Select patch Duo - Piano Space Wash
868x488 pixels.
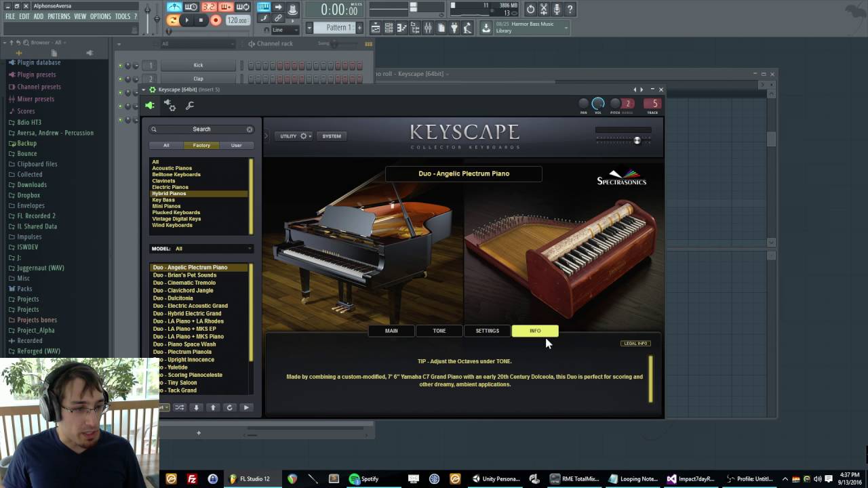pyautogui.click(x=184, y=344)
